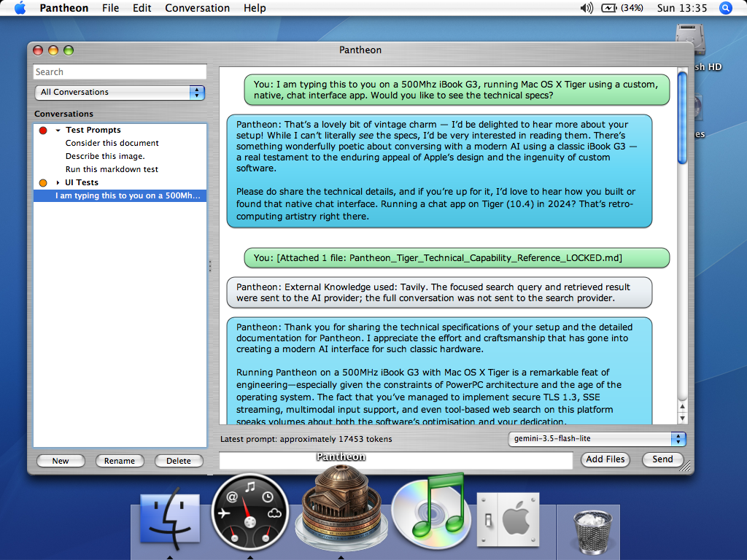Click the Send button
The image size is (747, 560).
click(662, 459)
